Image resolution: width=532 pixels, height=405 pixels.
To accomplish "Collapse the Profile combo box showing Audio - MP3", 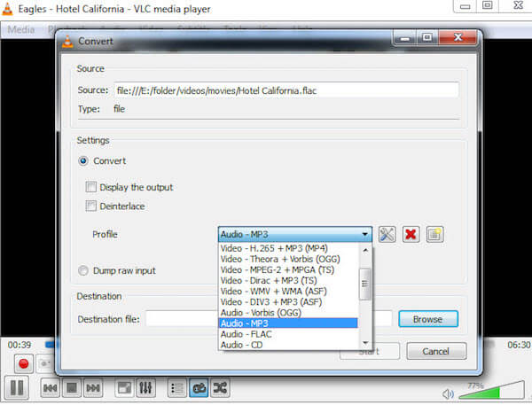I will [295, 234].
